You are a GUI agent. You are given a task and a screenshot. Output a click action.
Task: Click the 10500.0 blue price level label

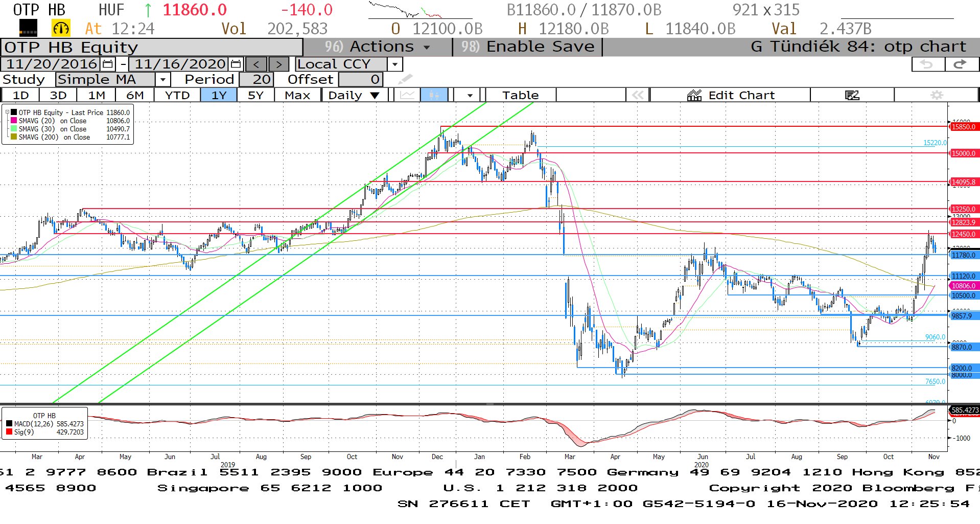[963, 295]
